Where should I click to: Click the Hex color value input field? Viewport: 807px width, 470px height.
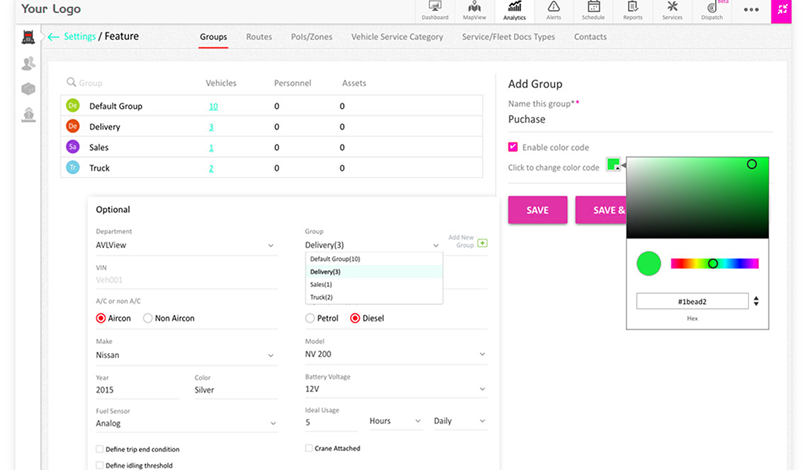click(x=692, y=301)
